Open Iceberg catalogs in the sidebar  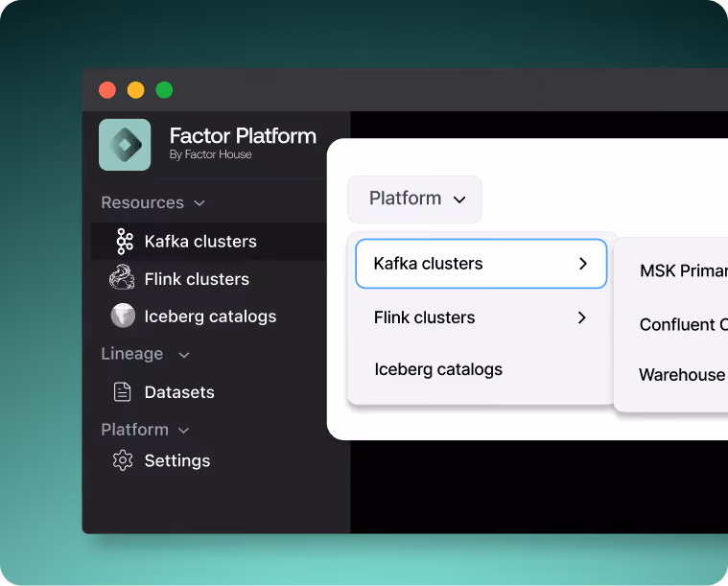pyautogui.click(x=209, y=316)
